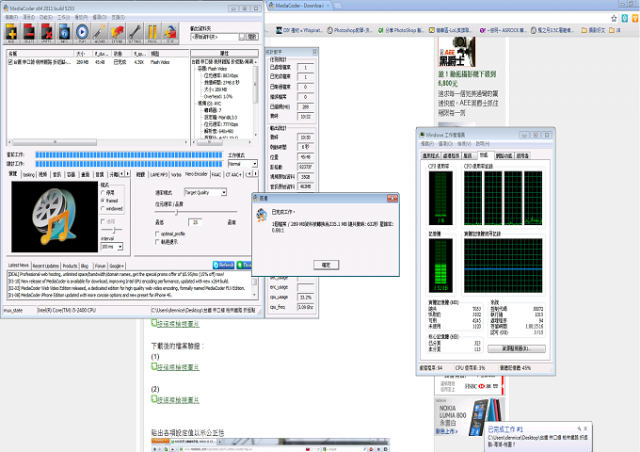
Task: Click the last MediaCoder toolbar icon after Pause
Action: coord(170,33)
